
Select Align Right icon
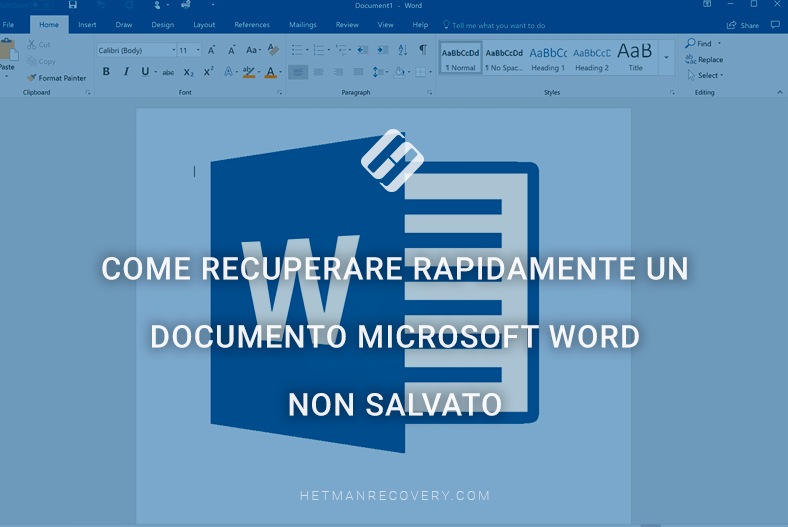338,72
